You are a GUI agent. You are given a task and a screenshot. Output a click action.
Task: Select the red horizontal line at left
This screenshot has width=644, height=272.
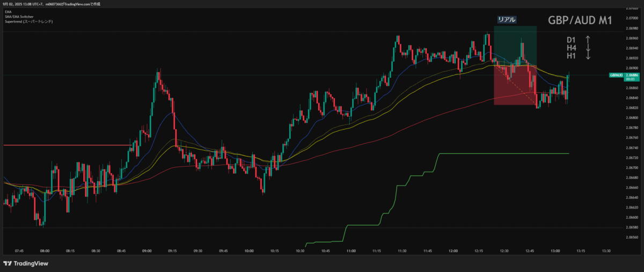(x=64, y=145)
